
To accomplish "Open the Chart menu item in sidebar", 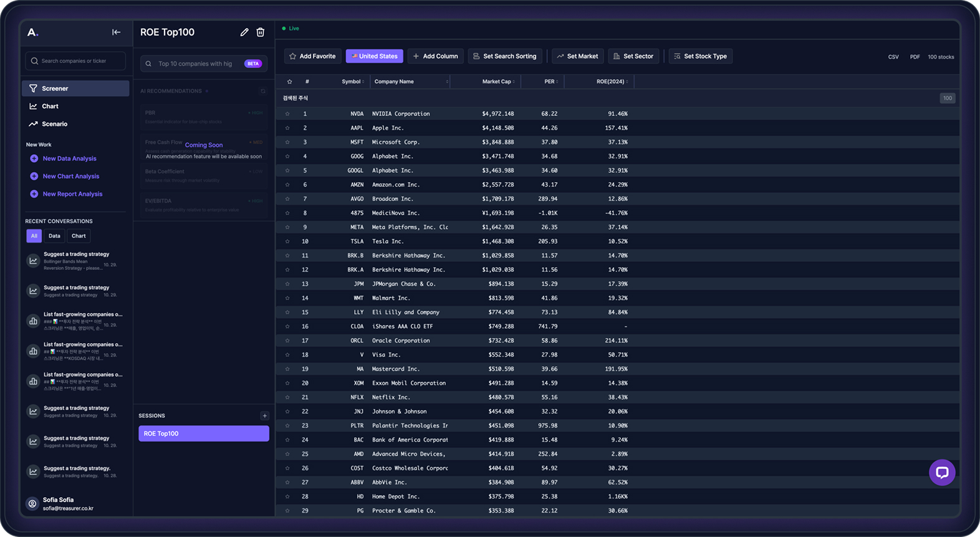I will click(x=50, y=106).
